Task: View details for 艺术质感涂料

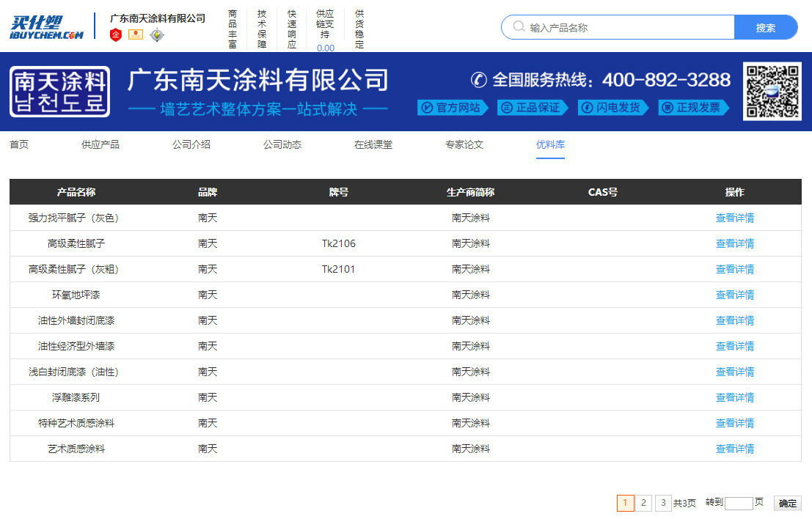Action: click(735, 449)
